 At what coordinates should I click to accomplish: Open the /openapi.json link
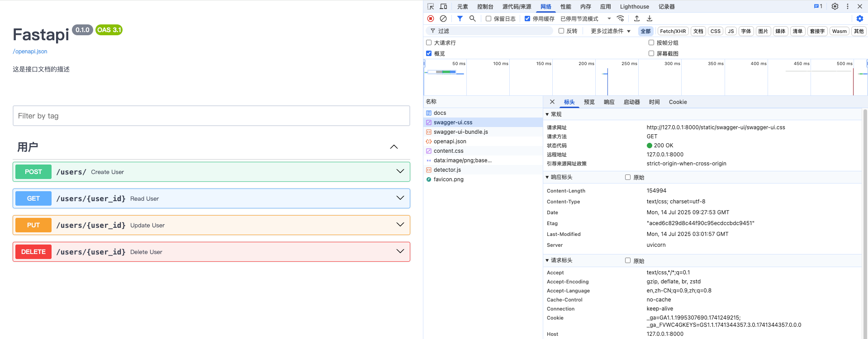[x=30, y=52]
